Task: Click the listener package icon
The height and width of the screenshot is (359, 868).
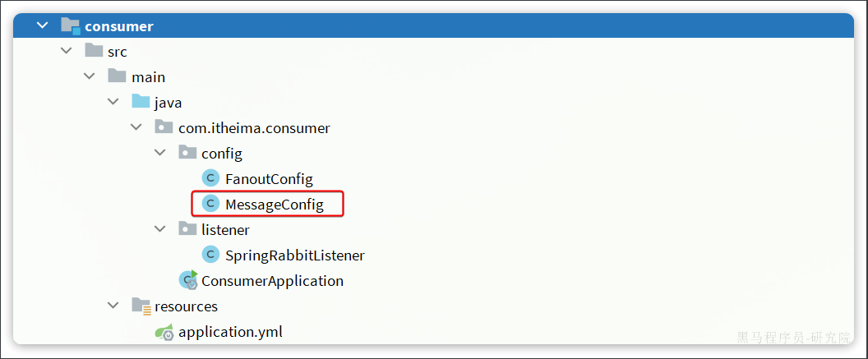Action: (187, 228)
